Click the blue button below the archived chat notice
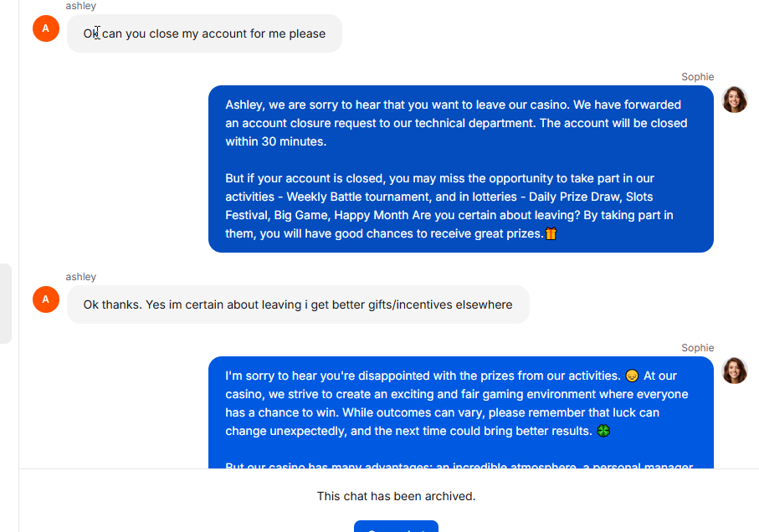Image resolution: width=759 pixels, height=532 pixels. tap(396, 526)
